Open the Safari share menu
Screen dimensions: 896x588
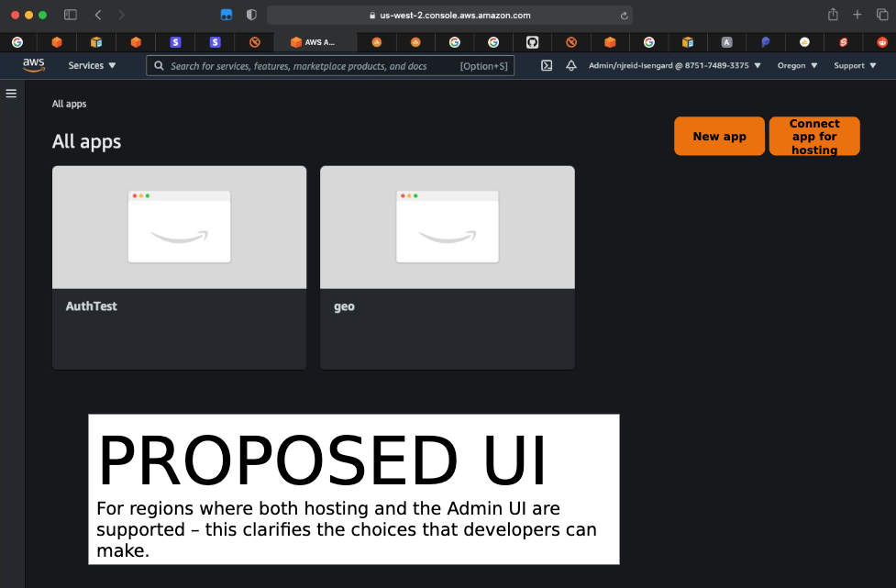click(833, 15)
